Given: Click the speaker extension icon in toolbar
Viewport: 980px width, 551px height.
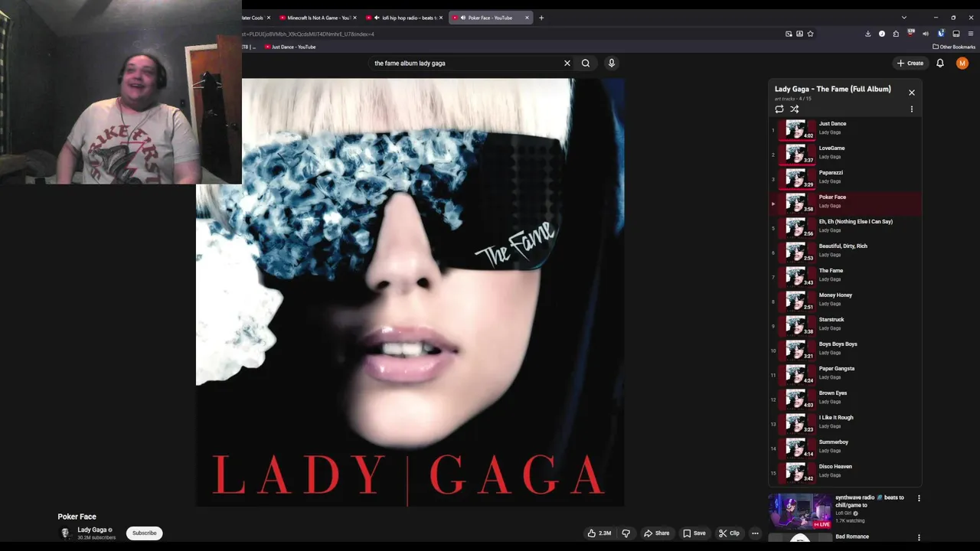Looking at the screenshot, I should point(926,34).
